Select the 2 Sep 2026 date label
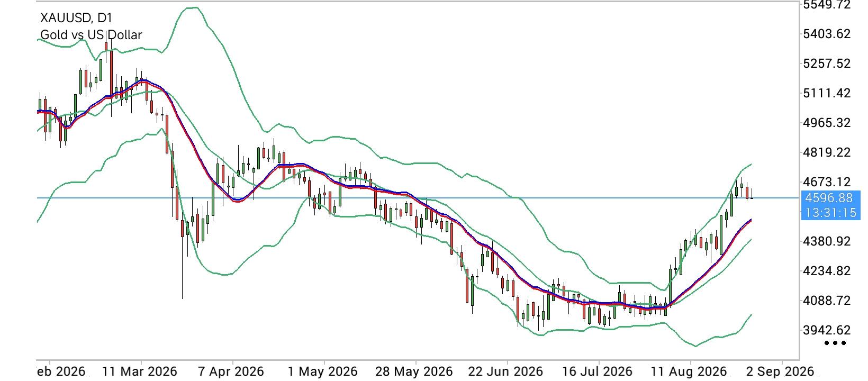The image size is (868, 381). [779, 371]
